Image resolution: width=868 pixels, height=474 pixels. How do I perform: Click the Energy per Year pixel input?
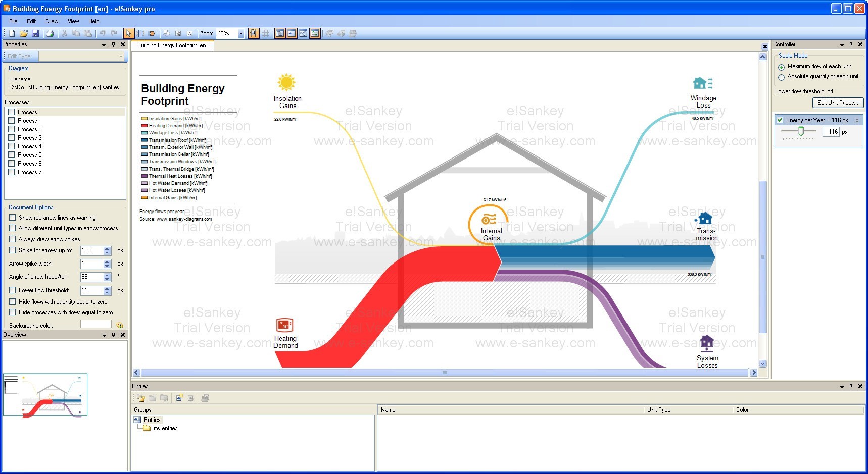click(831, 132)
